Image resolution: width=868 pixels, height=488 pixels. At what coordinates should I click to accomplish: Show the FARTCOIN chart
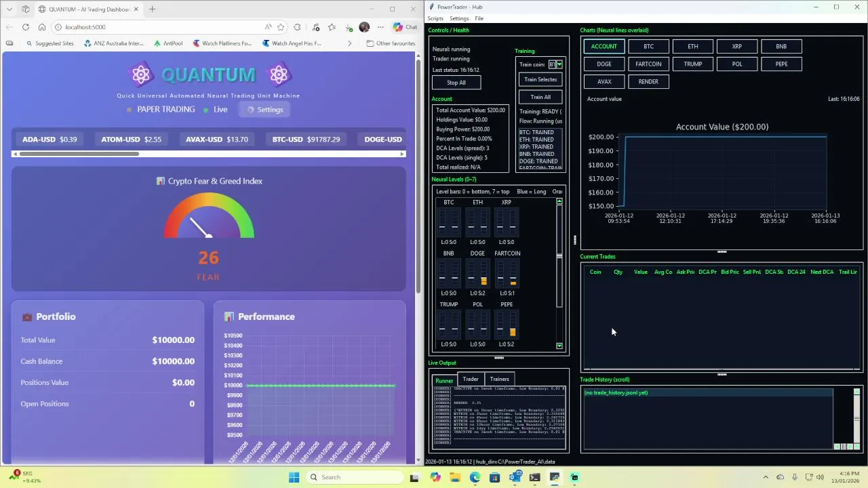point(648,64)
